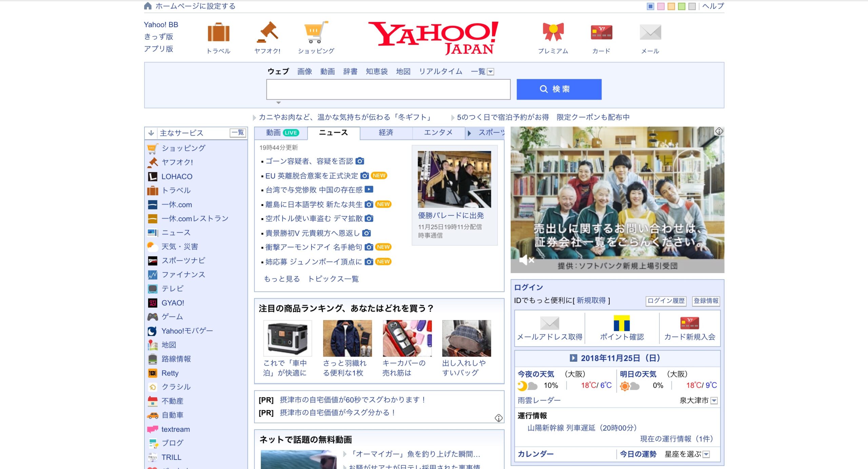868x469 pixels.
Task: Click the LOHACO icon in the services sidebar
Action: (x=153, y=177)
